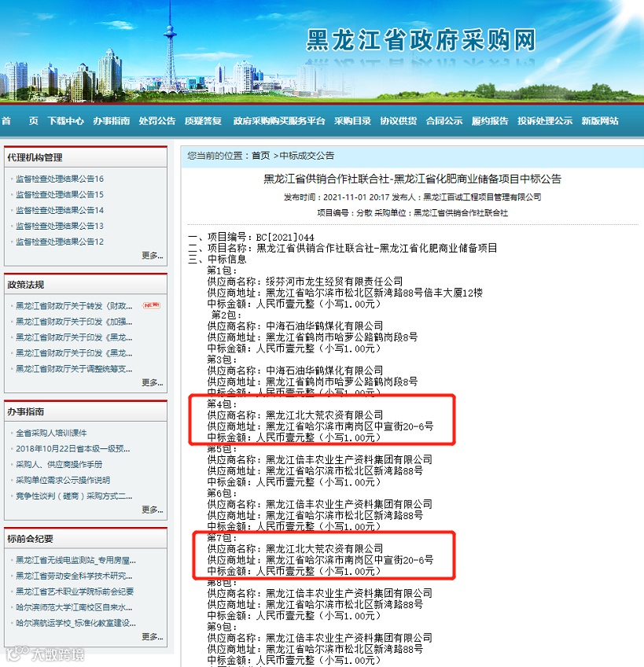Open 黑龙江省劳动安全科学技术研究... link
The width and height of the screenshot is (644, 667).
click(x=74, y=576)
